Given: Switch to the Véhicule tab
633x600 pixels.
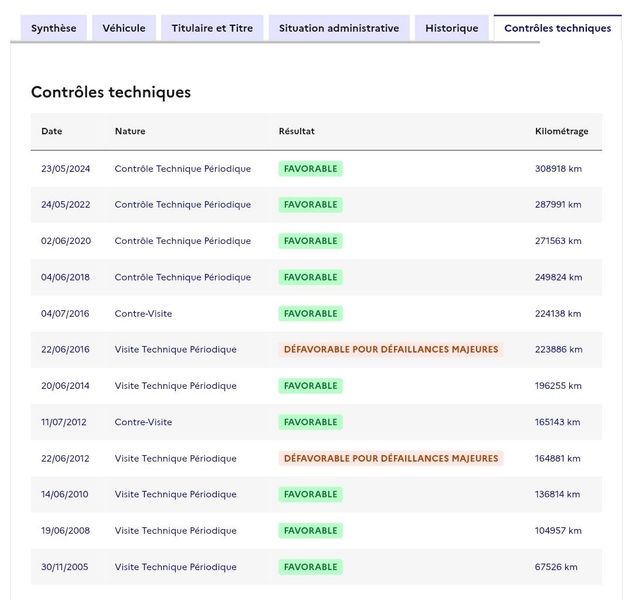Looking at the screenshot, I should pyautogui.click(x=124, y=28).
